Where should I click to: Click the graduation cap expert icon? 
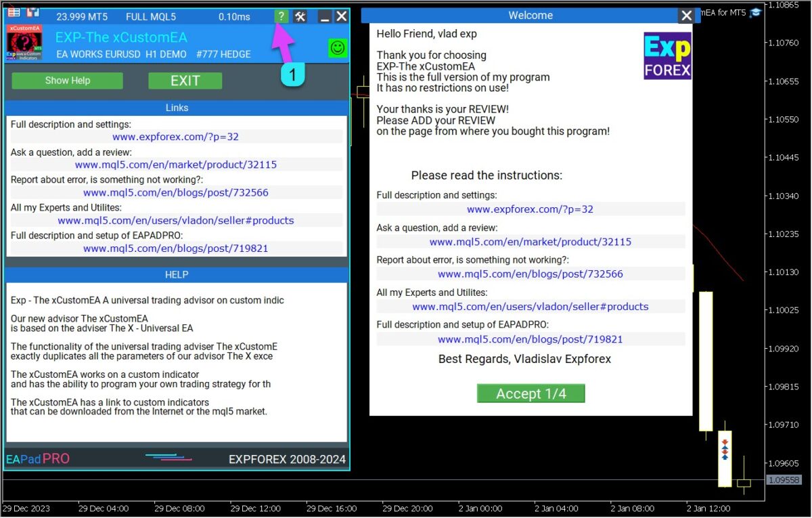[x=755, y=12]
